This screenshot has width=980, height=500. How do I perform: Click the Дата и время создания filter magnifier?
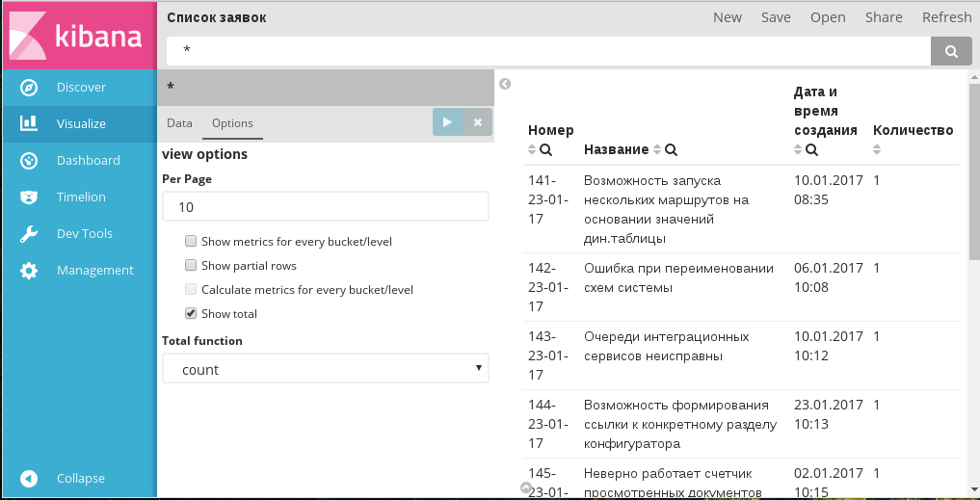pyautogui.click(x=812, y=150)
